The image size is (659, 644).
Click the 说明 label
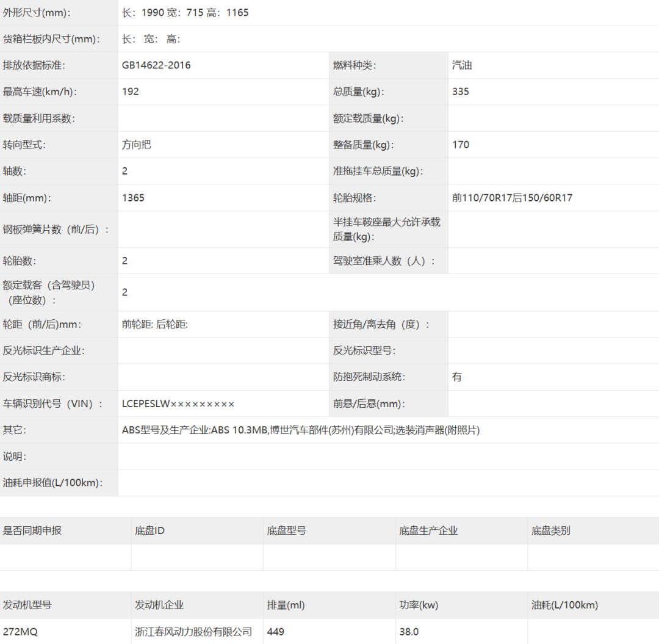coord(14,456)
